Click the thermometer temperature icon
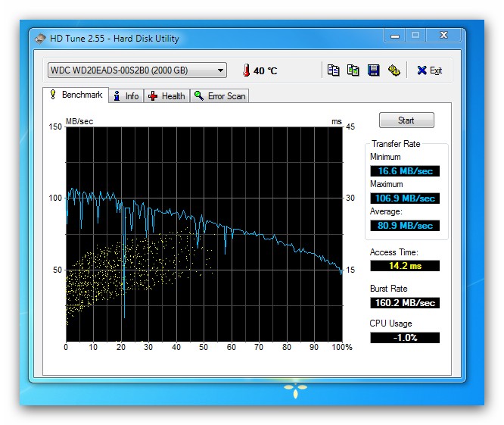 (x=246, y=70)
